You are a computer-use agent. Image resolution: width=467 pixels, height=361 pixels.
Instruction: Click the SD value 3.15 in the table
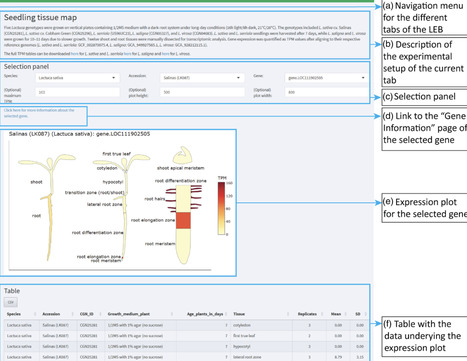360,357
